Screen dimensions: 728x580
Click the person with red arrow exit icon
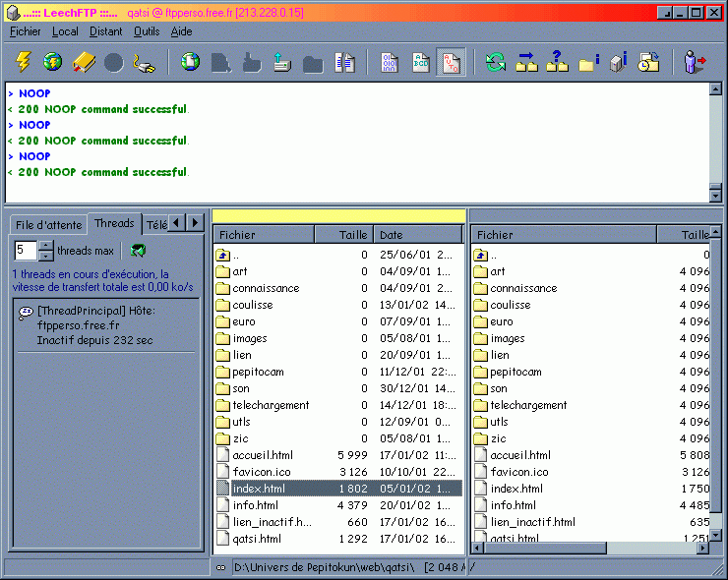695,62
